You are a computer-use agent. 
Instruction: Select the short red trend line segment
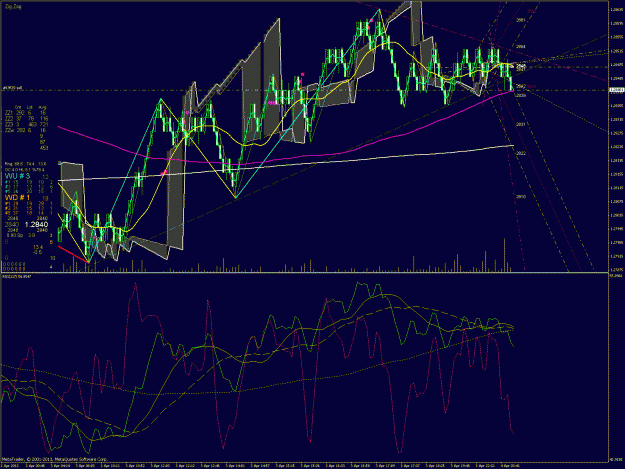click(x=73, y=254)
